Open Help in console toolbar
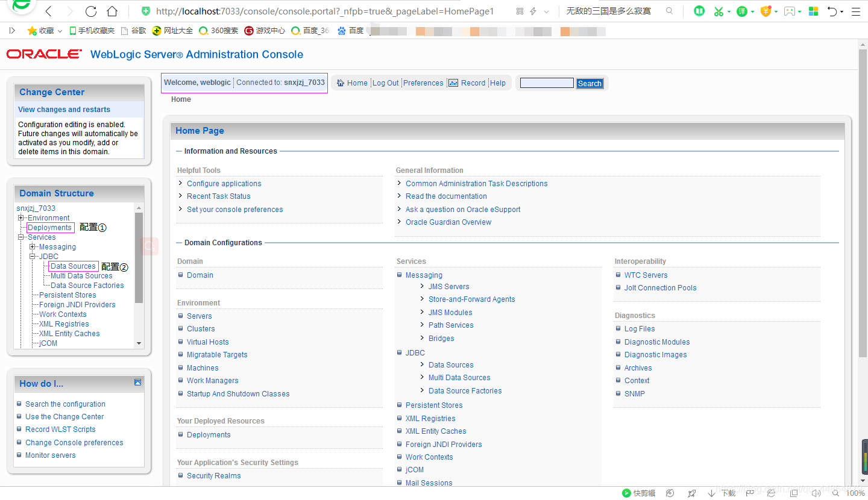This screenshot has width=868, height=500. click(498, 83)
